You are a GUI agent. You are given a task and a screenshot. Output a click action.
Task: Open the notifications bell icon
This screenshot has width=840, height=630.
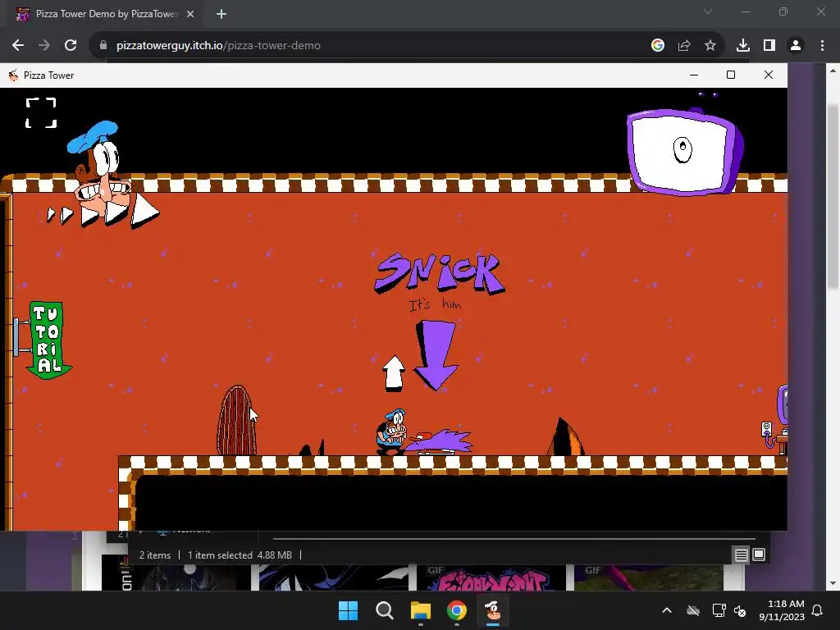point(818,610)
